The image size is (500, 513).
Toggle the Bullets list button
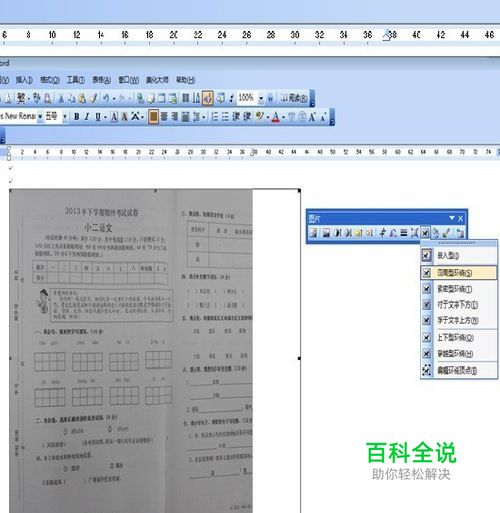226,117
